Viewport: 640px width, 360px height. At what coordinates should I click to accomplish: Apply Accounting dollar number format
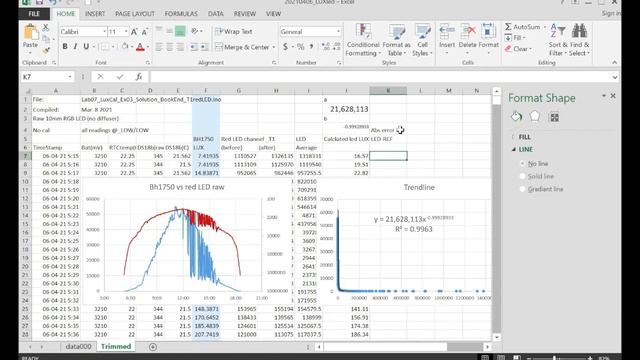285,47
